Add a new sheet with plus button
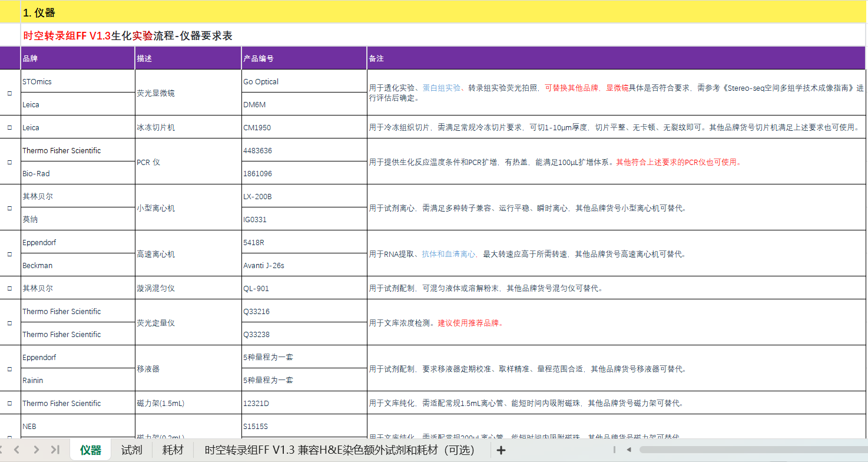 [x=501, y=450]
